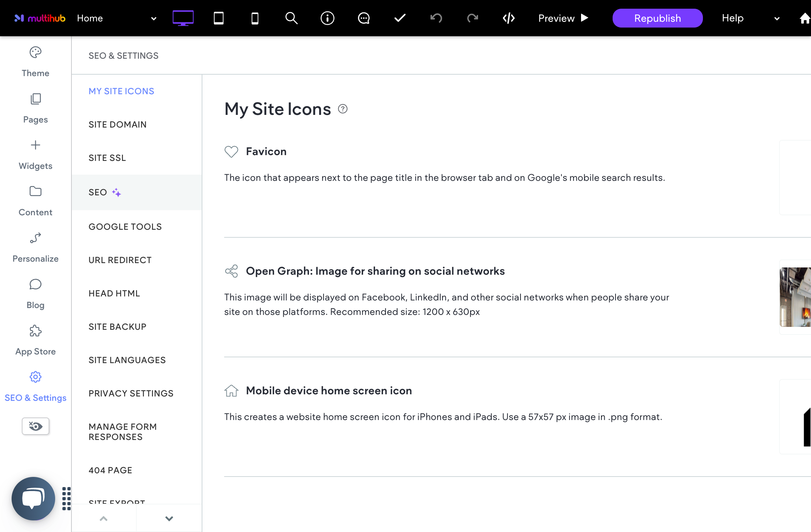Go to the home icon at top right

pyautogui.click(x=805, y=18)
